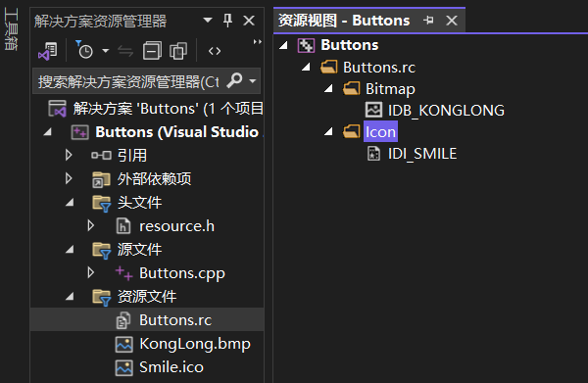588x383 pixels.
Task: Click the Buttons C++ project icon
Action: pos(80,132)
